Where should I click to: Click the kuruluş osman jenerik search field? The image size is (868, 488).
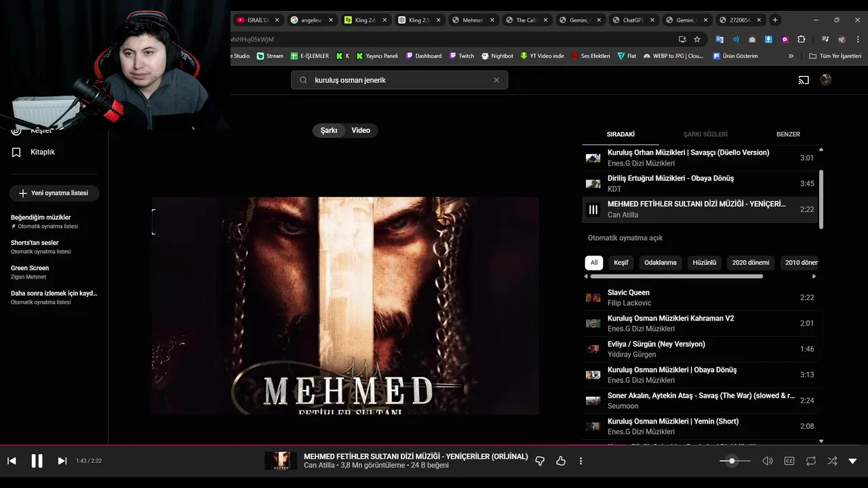[400, 80]
